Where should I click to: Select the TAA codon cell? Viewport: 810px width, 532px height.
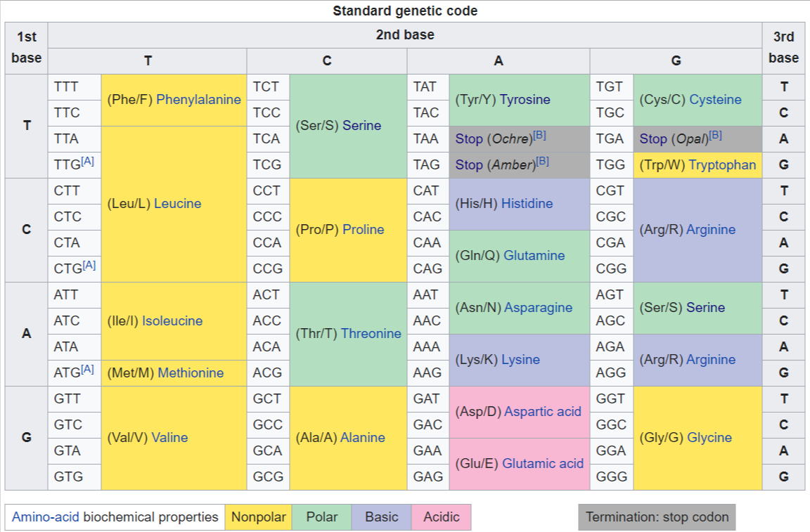click(426, 139)
